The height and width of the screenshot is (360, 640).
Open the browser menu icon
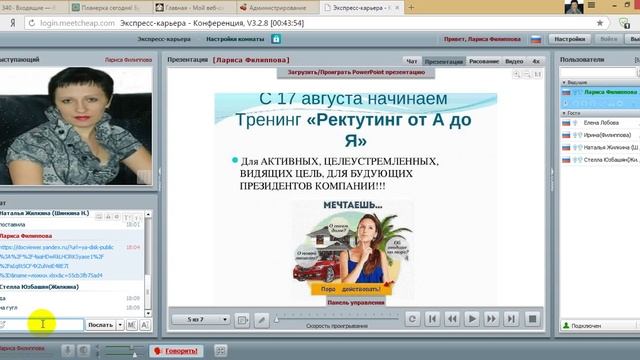pyautogui.click(x=591, y=5)
